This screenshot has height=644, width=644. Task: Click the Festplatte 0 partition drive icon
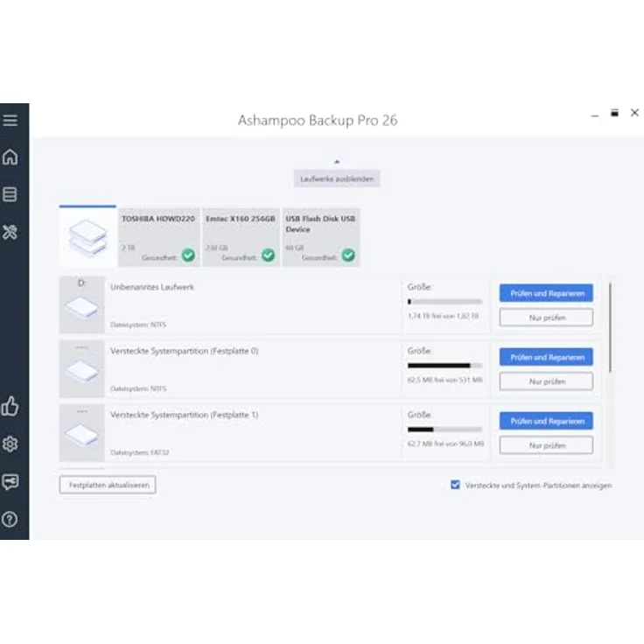[x=81, y=368]
